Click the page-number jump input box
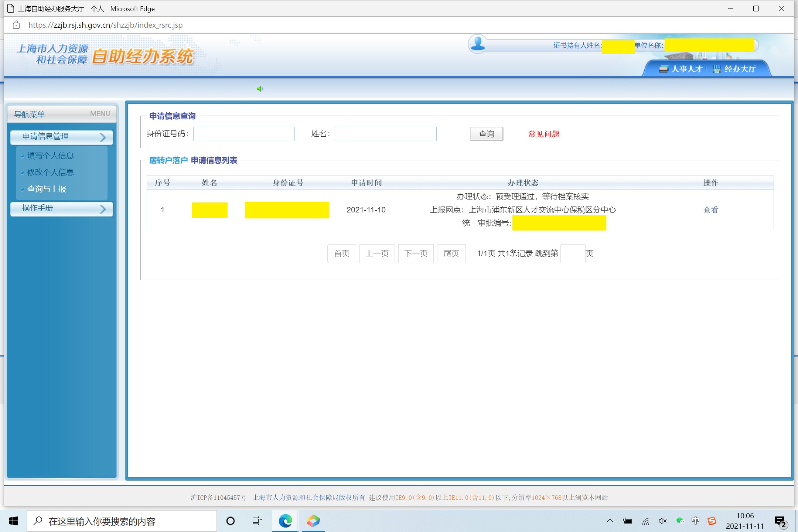 click(x=573, y=253)
